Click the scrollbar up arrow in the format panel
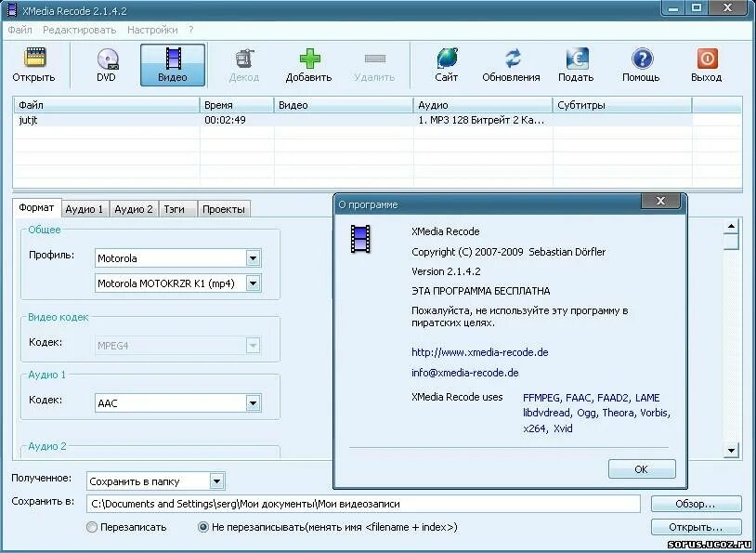Viewport: 756px width, 553px height. tap(731, 227)
